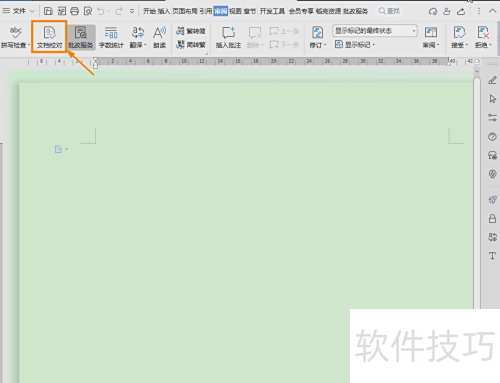
Task: Click the Redo arrow icon
Action: [x=118, y=11]
